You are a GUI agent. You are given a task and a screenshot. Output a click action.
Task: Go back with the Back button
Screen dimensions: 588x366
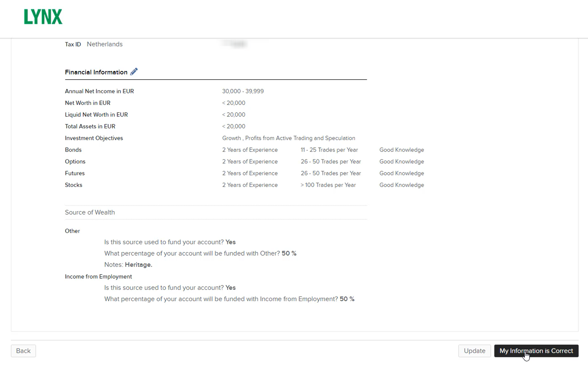click(23, 351)
